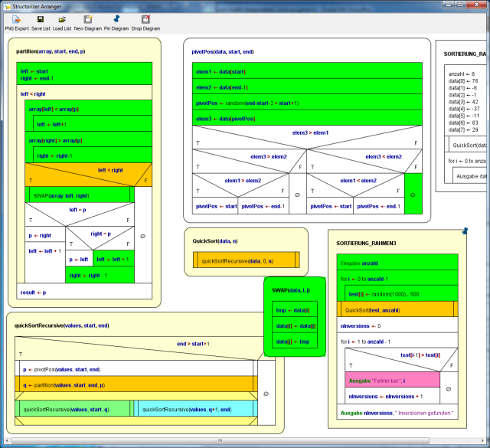
Task: Click the 'elem3 < elem2' condition
Action: [x=364, y=161]
